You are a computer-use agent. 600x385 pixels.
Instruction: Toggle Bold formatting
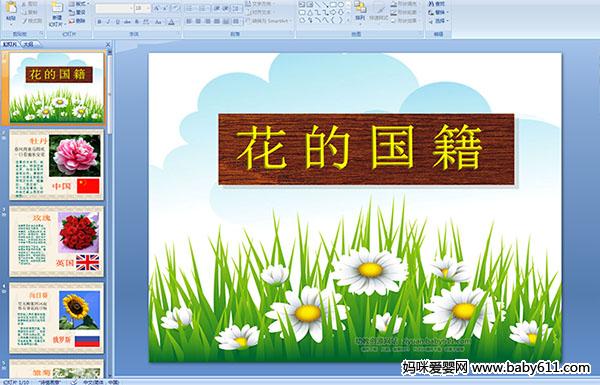[99, 22]
